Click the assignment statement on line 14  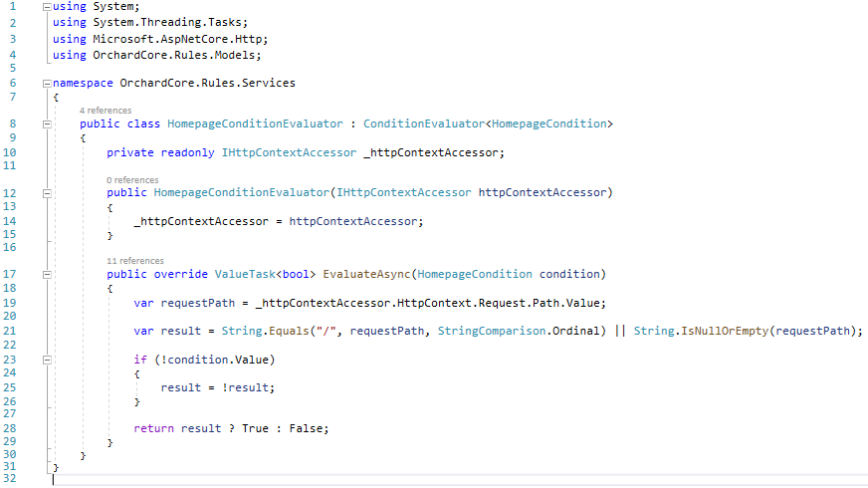click(x=279, y=221)
